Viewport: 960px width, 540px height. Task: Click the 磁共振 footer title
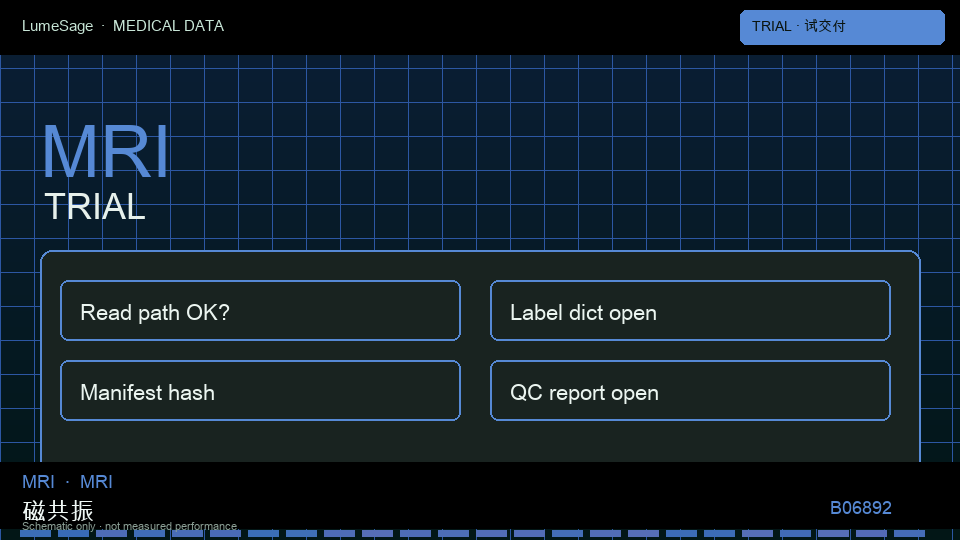pos(58,510)
